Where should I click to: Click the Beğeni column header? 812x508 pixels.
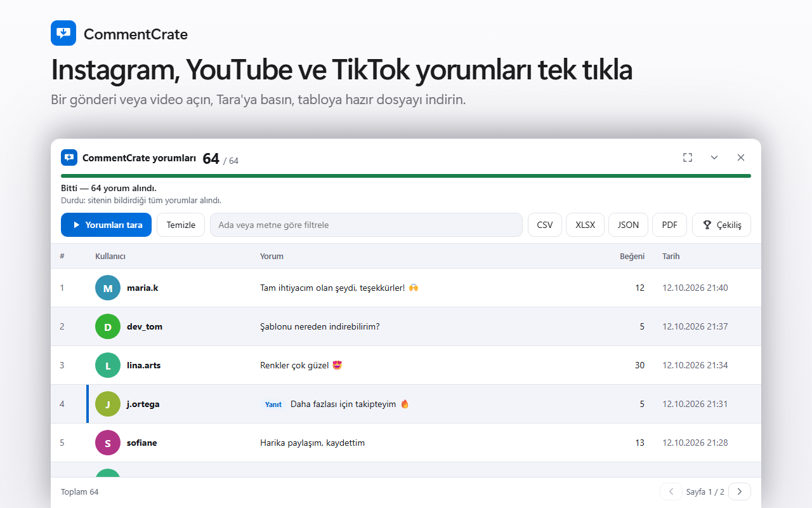pyautogui.click(x=632, y=256)
